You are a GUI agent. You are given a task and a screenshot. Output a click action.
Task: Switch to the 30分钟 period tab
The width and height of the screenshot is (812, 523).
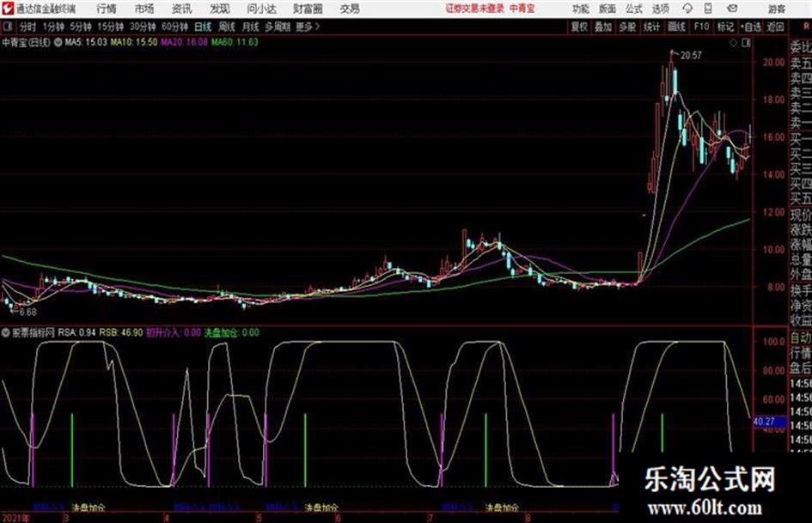pos(143,27)
